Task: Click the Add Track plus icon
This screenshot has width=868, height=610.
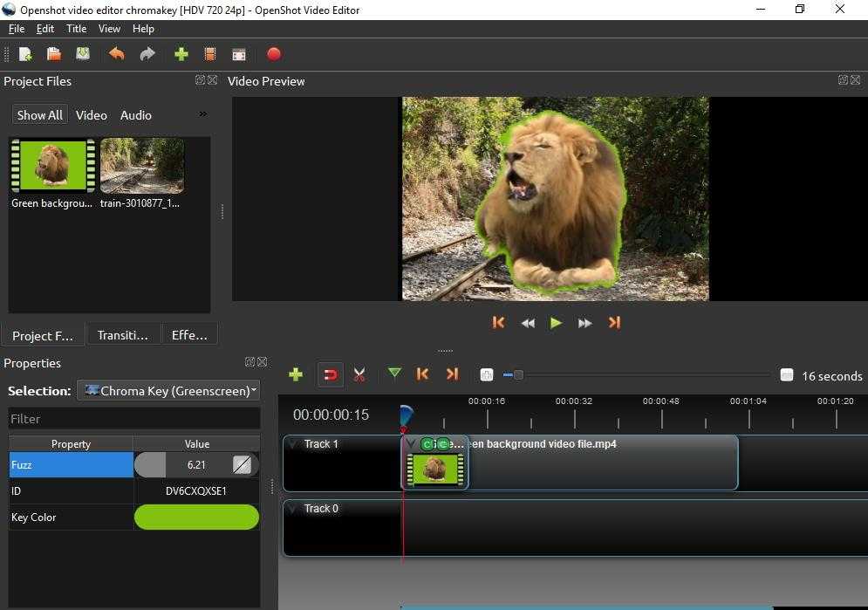Action: click(296, 374)
